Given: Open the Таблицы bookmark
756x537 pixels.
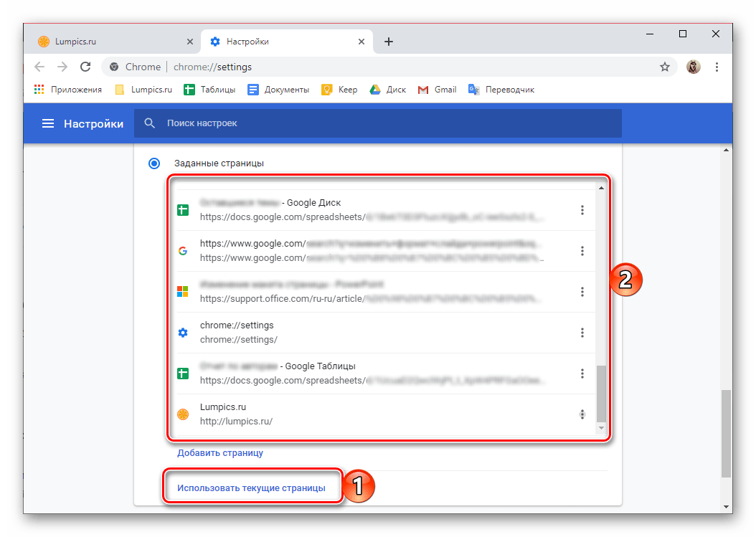Looking at the screenshot, I should pos(209,90).
